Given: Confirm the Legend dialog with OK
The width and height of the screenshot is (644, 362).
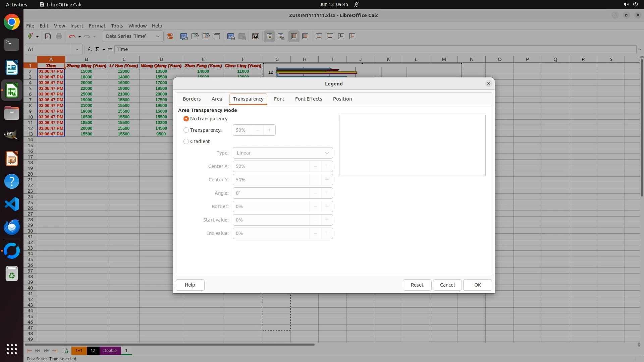Looking at the screenshot, I should tap(477, 285).
